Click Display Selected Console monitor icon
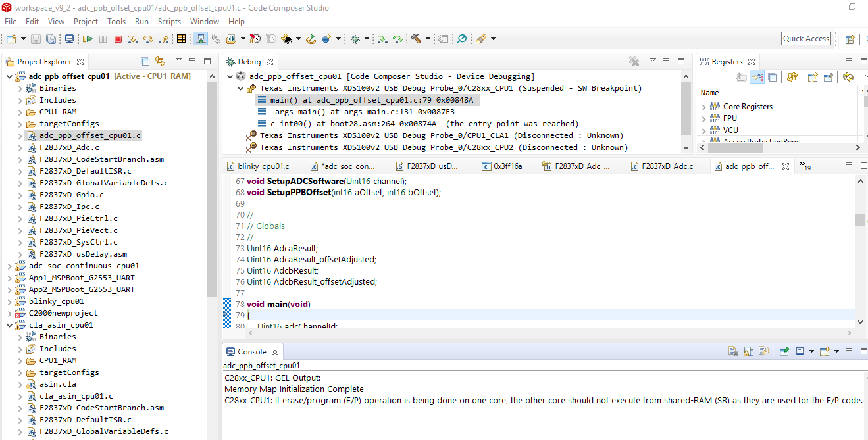868x440 pixels. pos(800,351)
